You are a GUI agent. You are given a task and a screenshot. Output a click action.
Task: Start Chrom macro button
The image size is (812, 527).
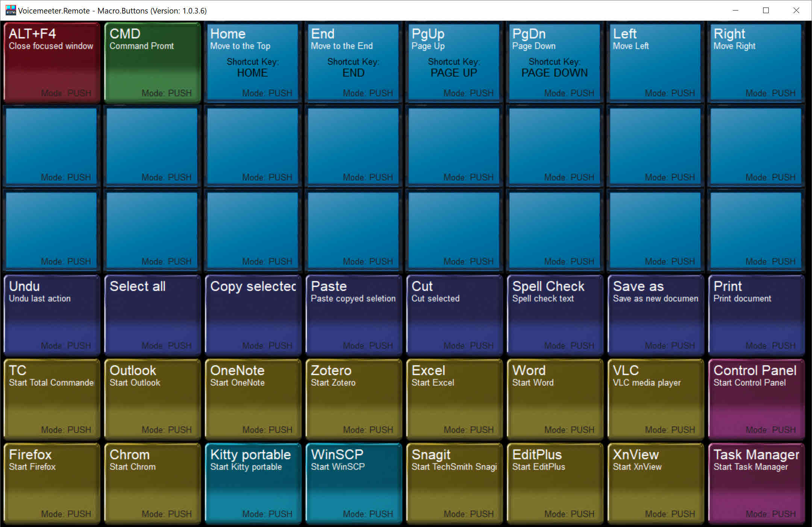coord(152,483)
